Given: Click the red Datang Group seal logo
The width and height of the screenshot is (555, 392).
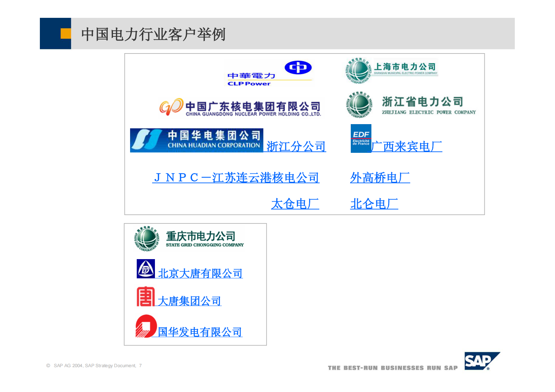Looking at the screenshot, I should click(145, 297).
